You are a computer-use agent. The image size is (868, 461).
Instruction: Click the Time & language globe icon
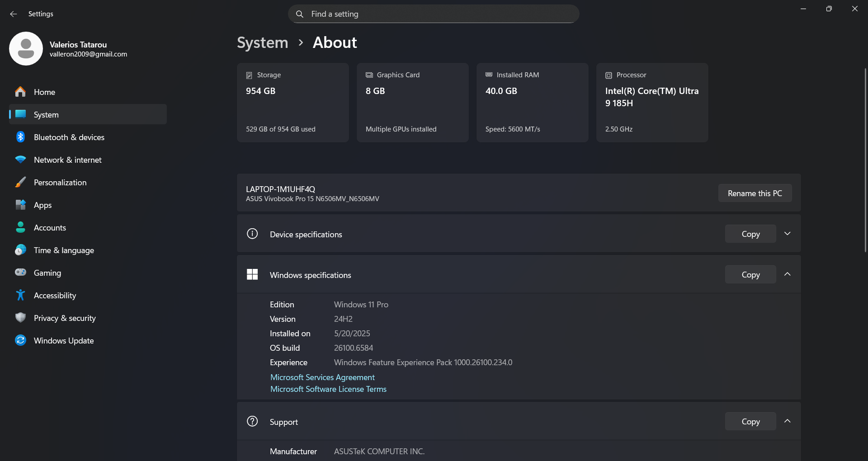tap(20, 250)
